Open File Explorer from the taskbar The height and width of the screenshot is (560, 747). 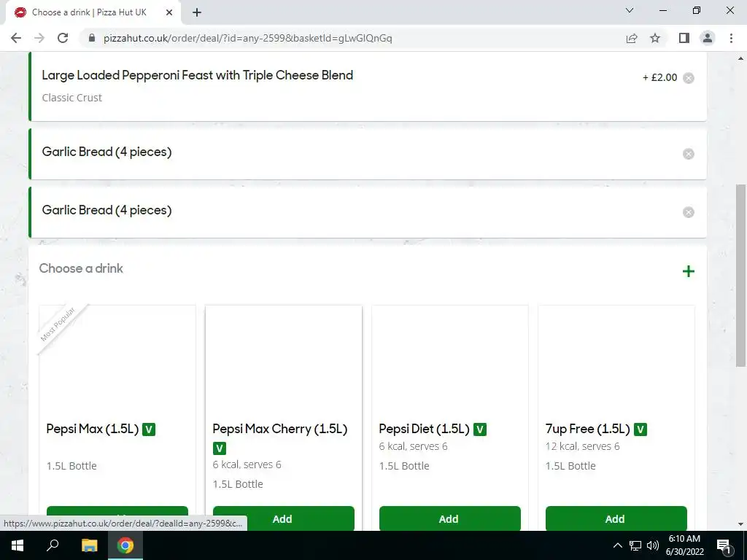point(89,545)
